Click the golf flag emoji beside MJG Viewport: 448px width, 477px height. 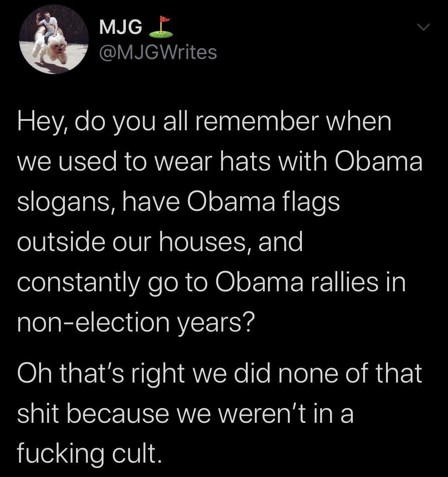click(161, 27)
